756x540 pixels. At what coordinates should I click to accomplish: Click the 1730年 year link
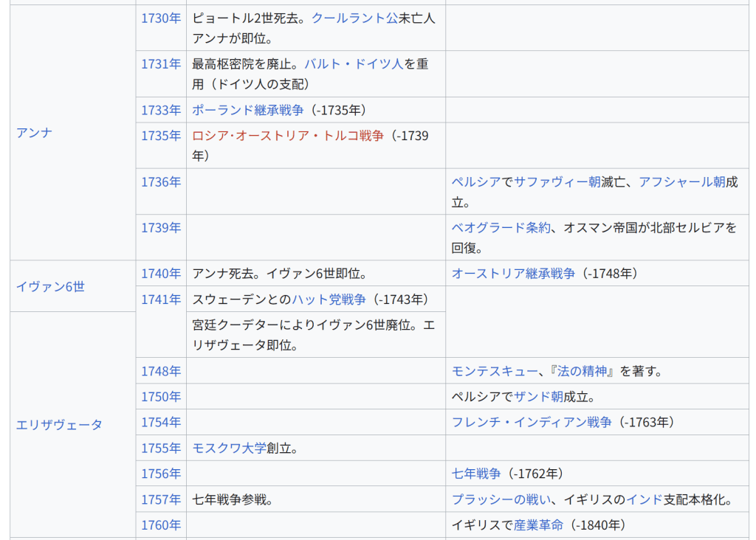(161, 18)
